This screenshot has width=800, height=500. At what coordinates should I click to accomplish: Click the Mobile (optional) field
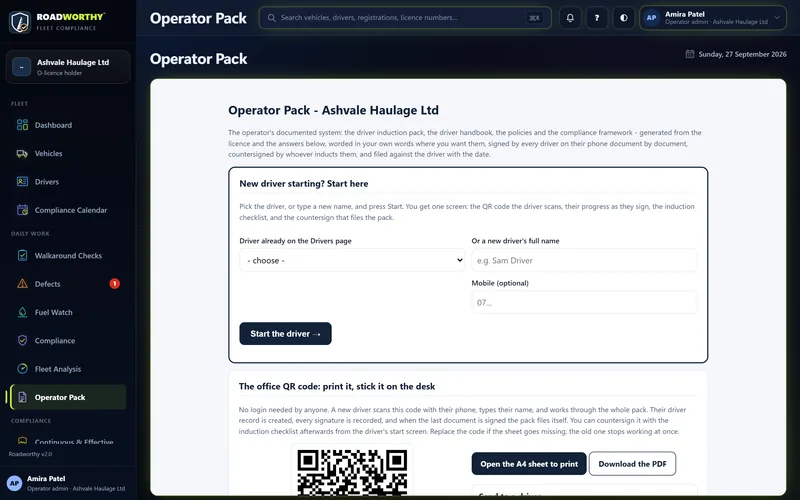[584, 303]
